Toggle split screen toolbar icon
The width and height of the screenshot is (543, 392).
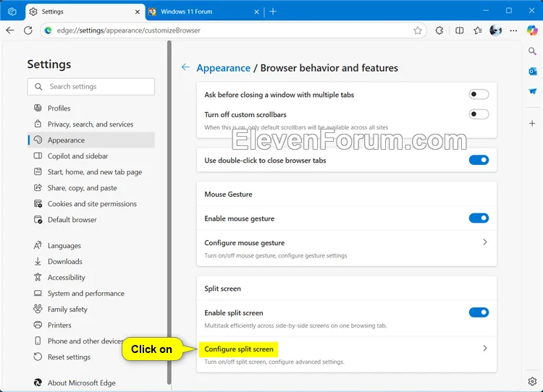click(459, 30)
